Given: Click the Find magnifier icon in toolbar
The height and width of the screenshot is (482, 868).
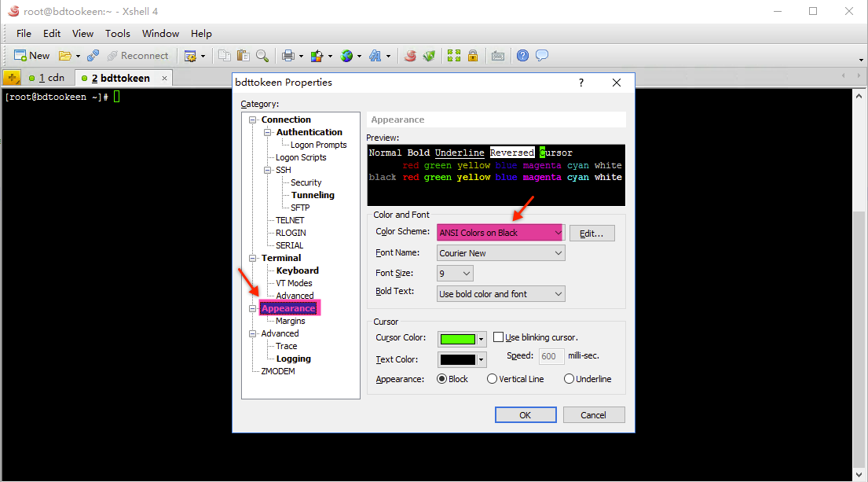Looking at the screenshot, I should pyautogui.click(x=262, y=56).
